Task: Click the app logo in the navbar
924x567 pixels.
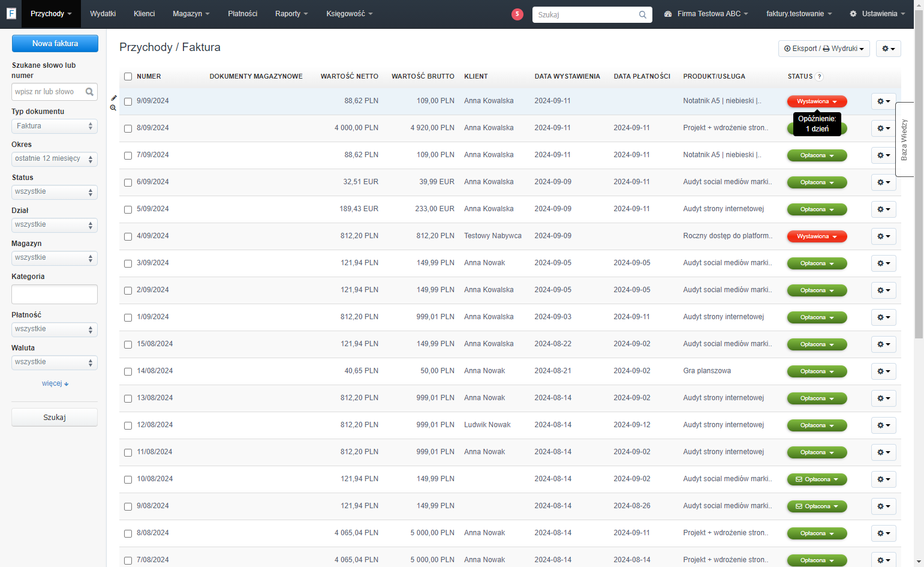Action: (x=11, y=13)
